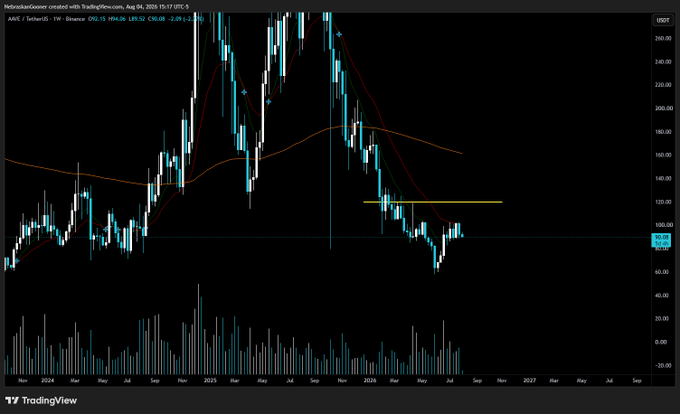The width and height of the screenshot is (680, 414).
Task: Click the 140.00 price axis label
Action: click(664, 179)
